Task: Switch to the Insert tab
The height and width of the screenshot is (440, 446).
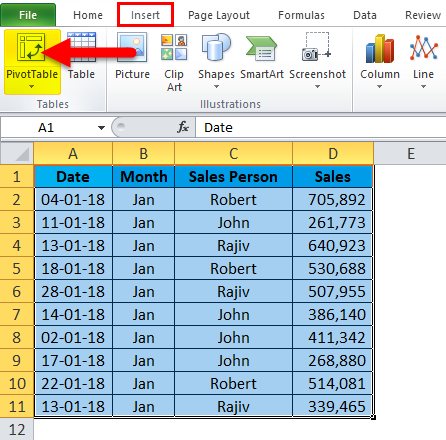Action: [x=145, y=15]
